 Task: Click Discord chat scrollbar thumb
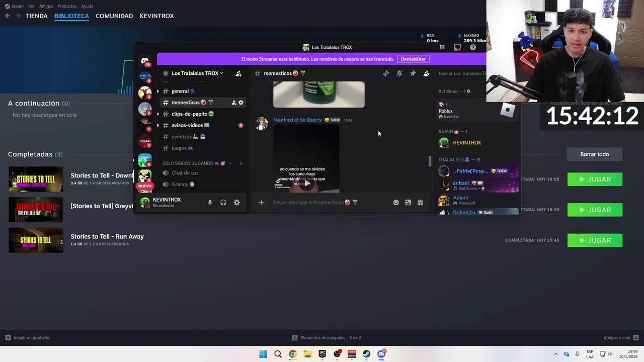430,161
